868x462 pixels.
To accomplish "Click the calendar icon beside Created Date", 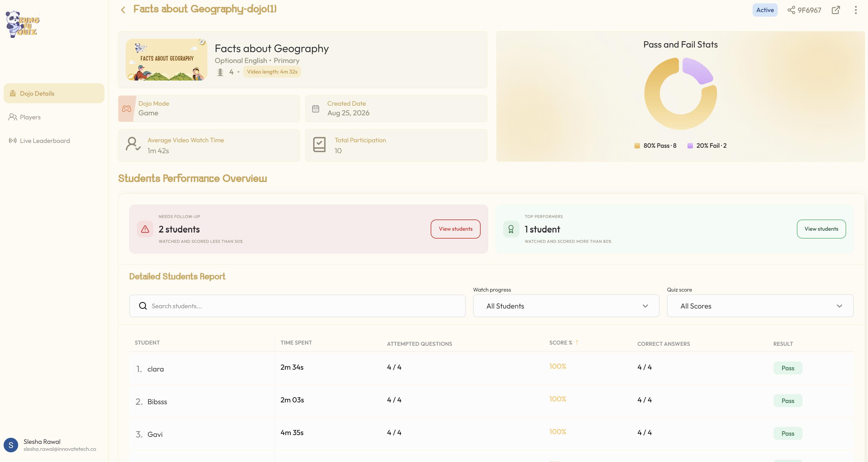I will pos(315,109).
